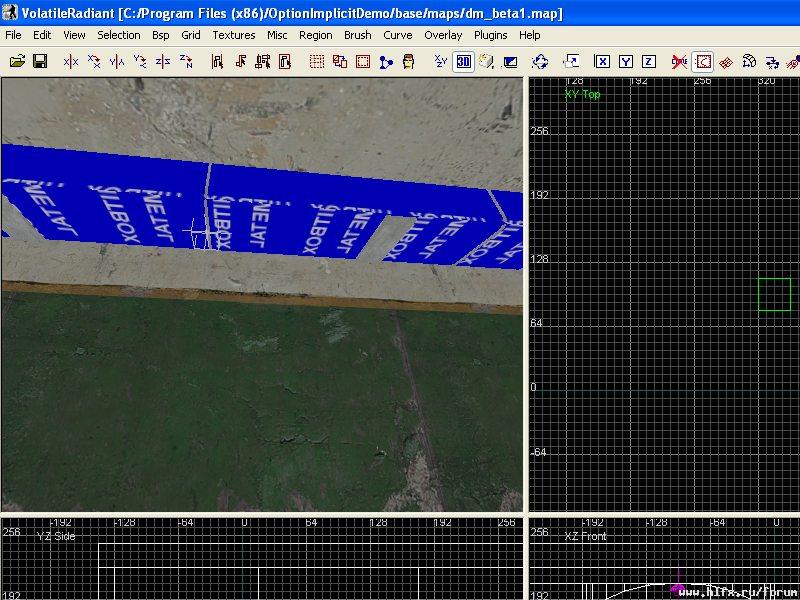Save the map with floppy disk icon
The image size is (800, 600).
click(40, 62)
